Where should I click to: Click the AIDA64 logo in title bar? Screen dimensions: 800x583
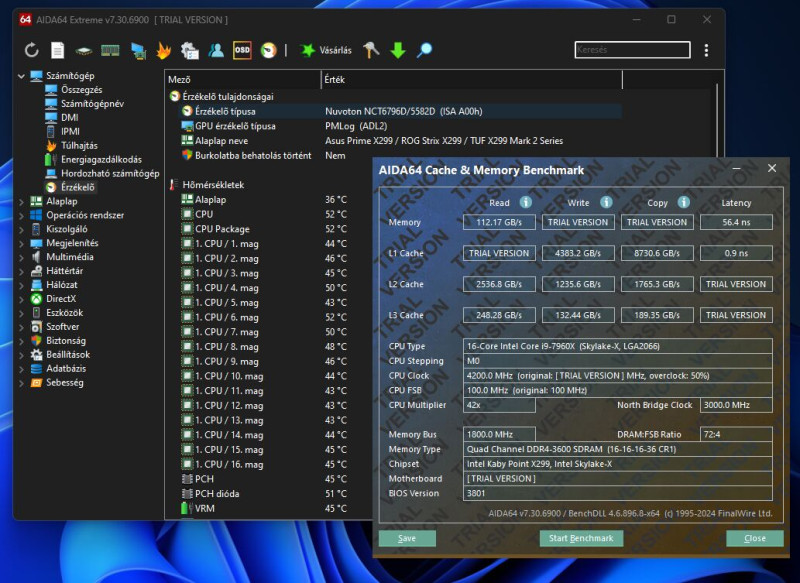25,20
